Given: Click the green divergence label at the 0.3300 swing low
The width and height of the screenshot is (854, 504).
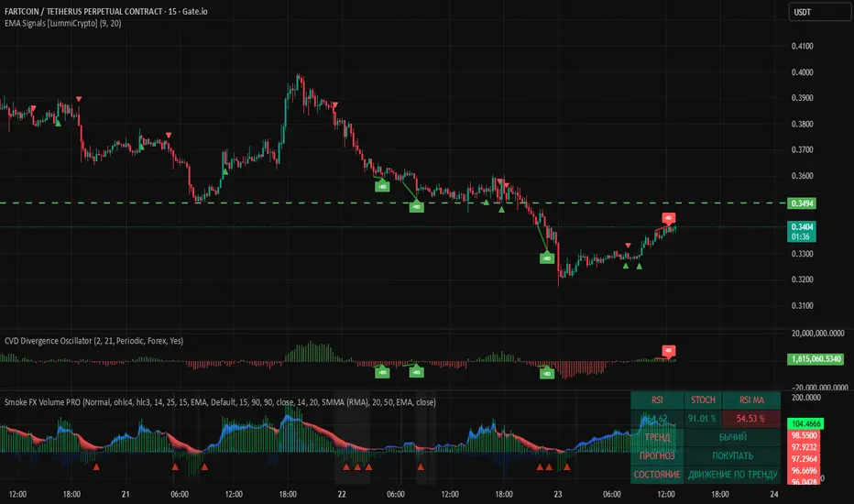Looking at the screenshot, I should pos(547,258).
